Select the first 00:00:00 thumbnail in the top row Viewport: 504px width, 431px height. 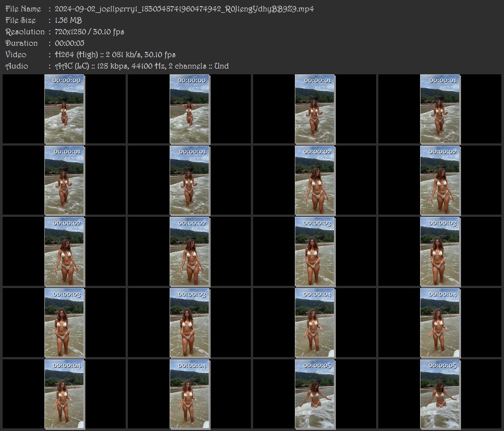click(x=64, y=109)
